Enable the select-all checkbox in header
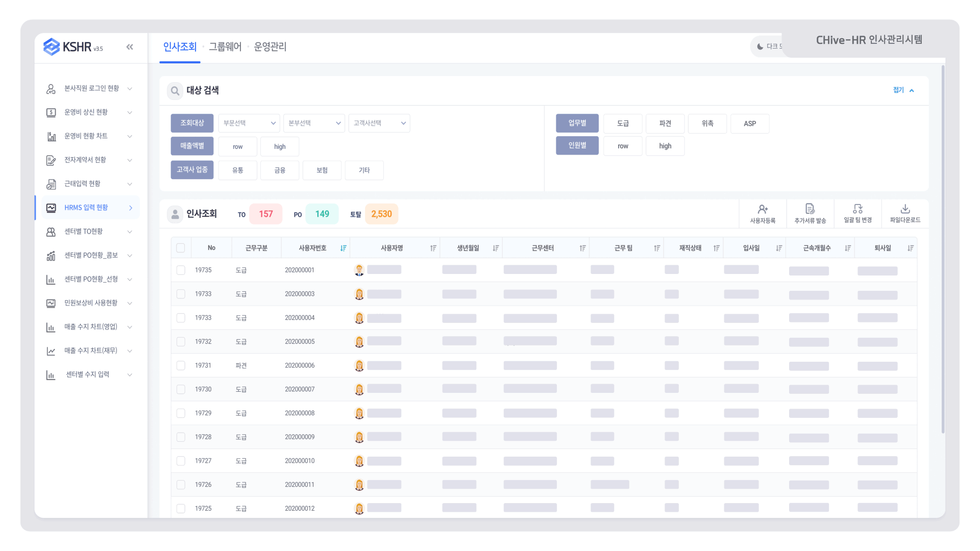980x551 pixels. pyautogui.click(x=180, y=247)
